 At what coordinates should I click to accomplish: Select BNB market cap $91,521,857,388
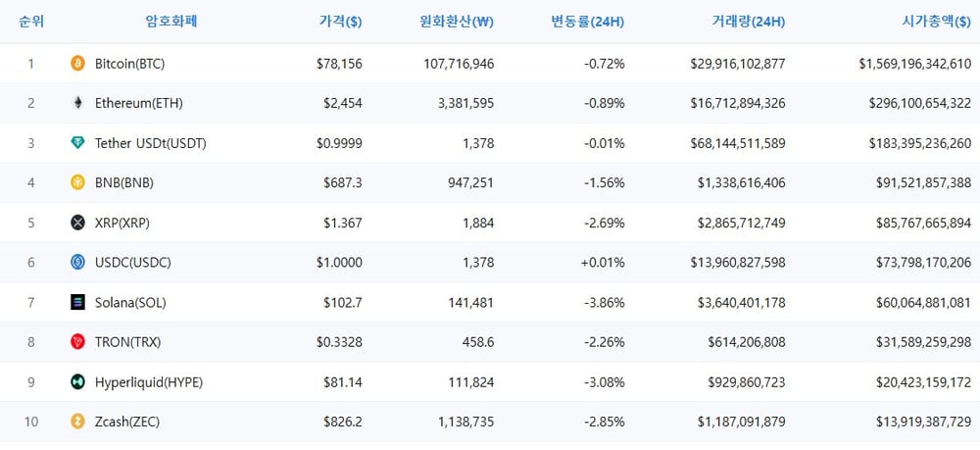coord(924,183)
